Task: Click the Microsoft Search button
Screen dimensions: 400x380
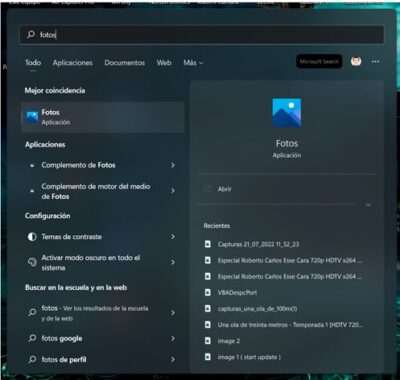Action: coord(319,62)
